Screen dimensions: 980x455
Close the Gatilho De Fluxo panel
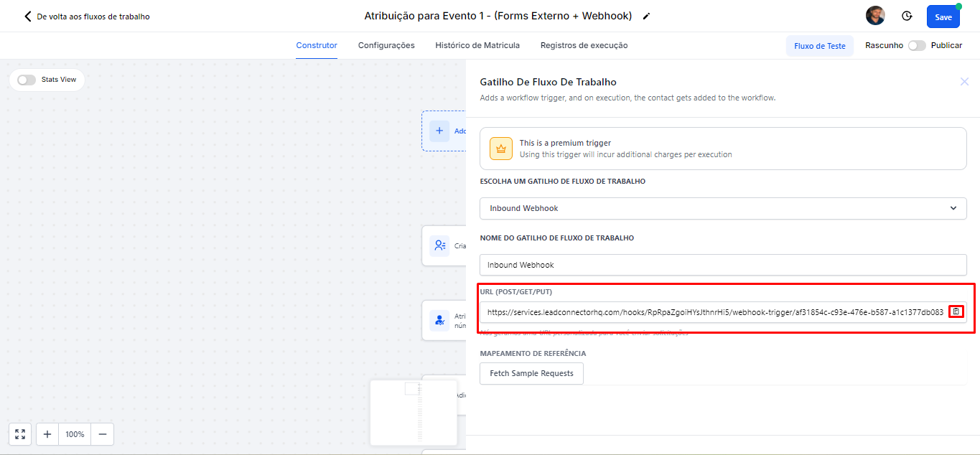point(964,82)
